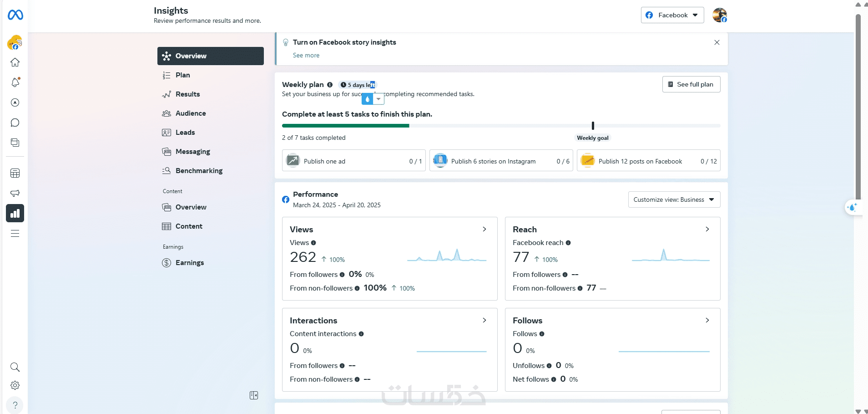
Task: Click See more link in story insights banner
Action: coord(306,55)
